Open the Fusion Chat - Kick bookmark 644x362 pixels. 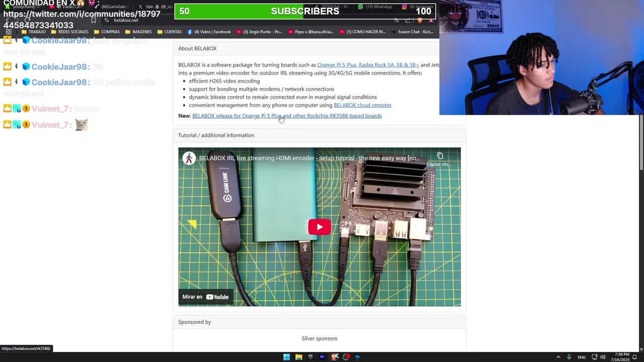(x=412, y=32)
